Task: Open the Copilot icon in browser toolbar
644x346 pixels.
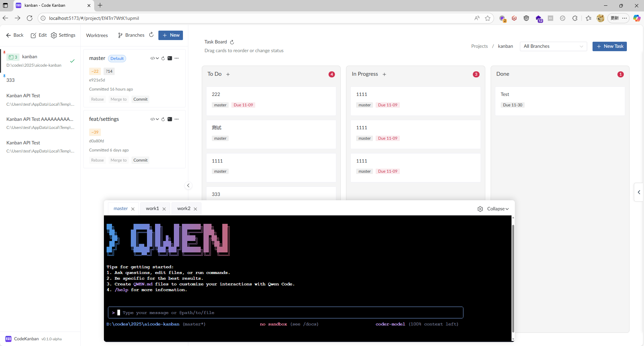Action: coord(637,18)
